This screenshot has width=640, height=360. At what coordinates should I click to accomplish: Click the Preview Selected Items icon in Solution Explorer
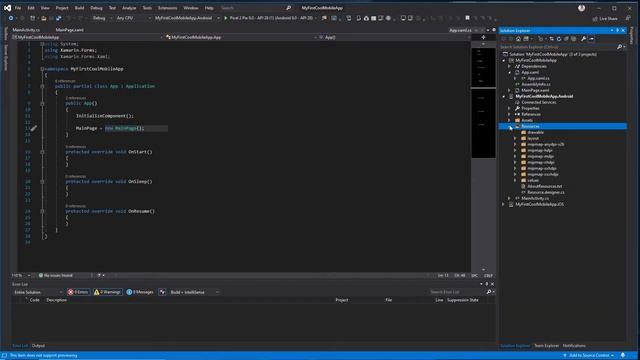[591, 39]
